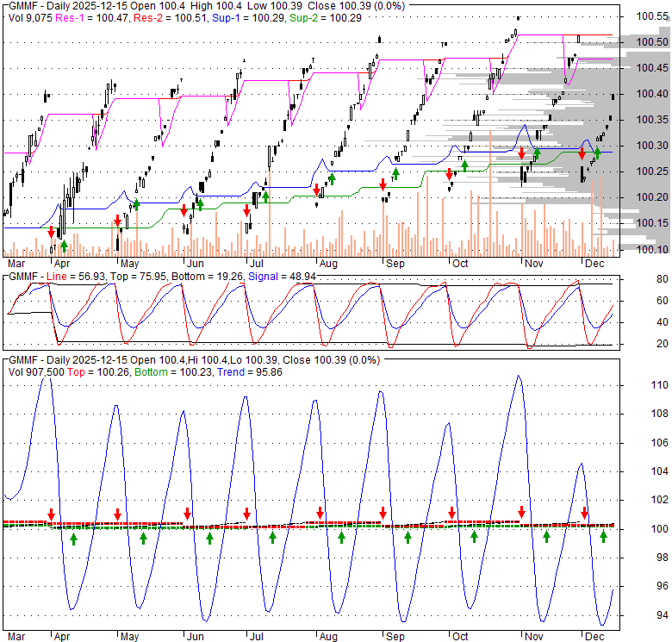
Task: Click the last red sell arrow in price chart
Action: (x=582, y=153)
